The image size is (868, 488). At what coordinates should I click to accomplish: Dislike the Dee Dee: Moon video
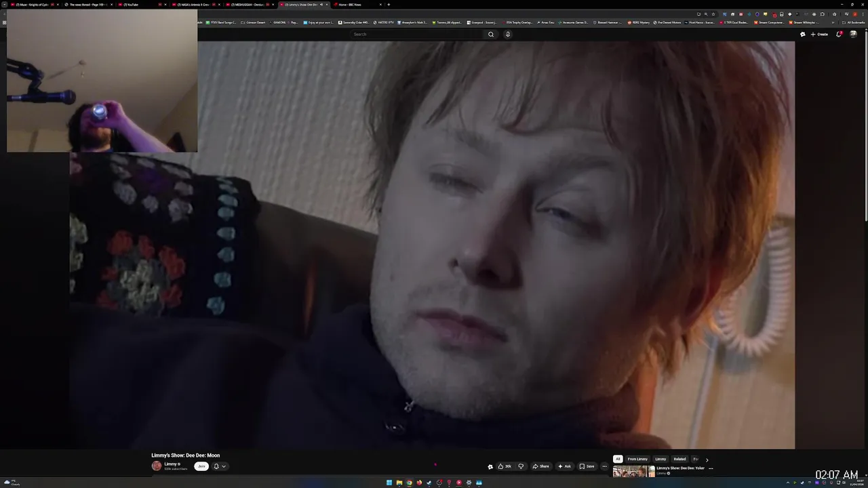click(521, 466)
